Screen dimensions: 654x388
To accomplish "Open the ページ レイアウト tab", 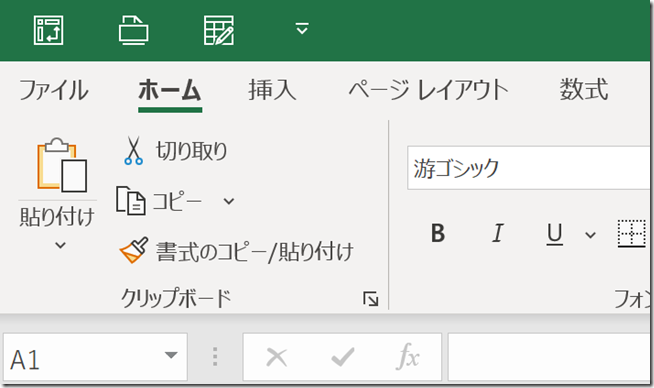I will click(x=428, y=90).
